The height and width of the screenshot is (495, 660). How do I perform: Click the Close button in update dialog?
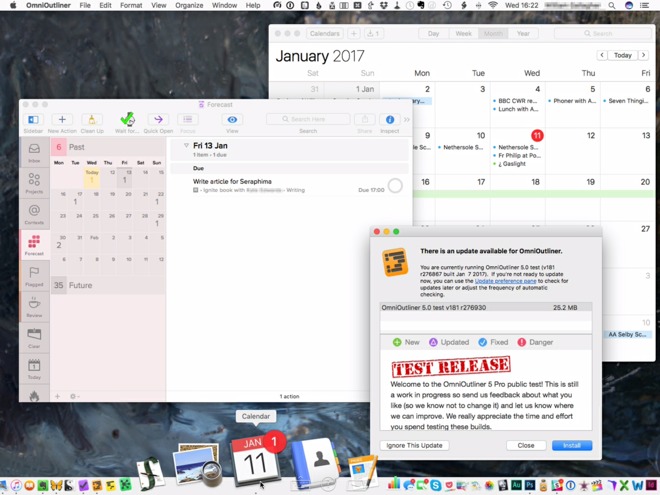coord(526,445)
